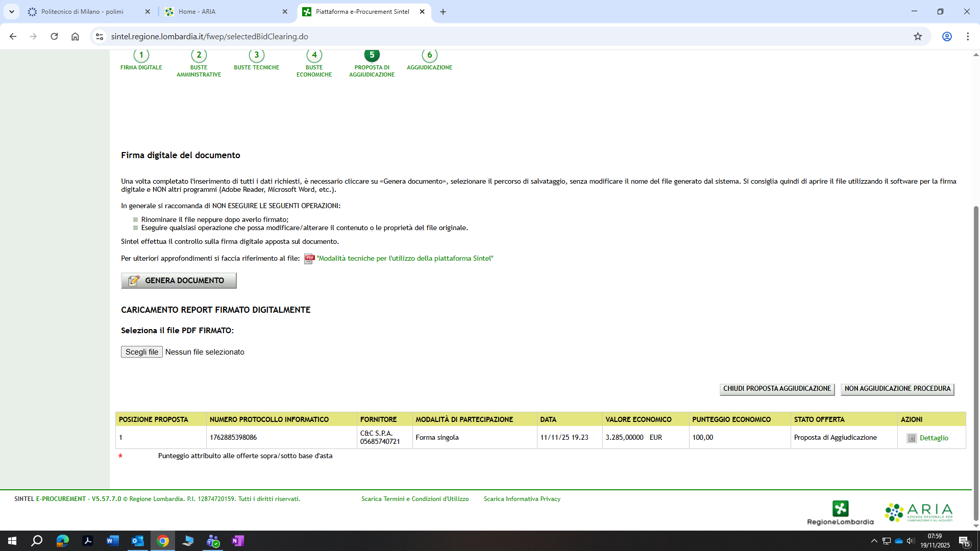
Task: Click step 1 Firma Digitale circle
Action: 141,55
